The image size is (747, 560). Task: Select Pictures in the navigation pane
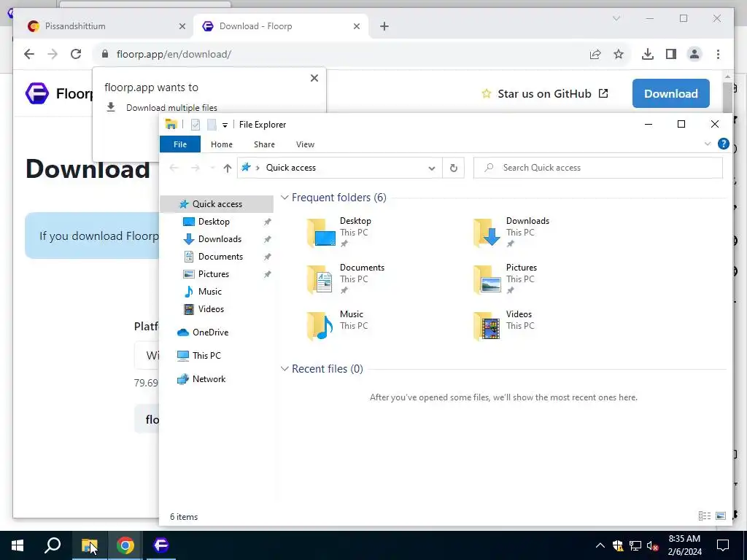click(213, 274)
